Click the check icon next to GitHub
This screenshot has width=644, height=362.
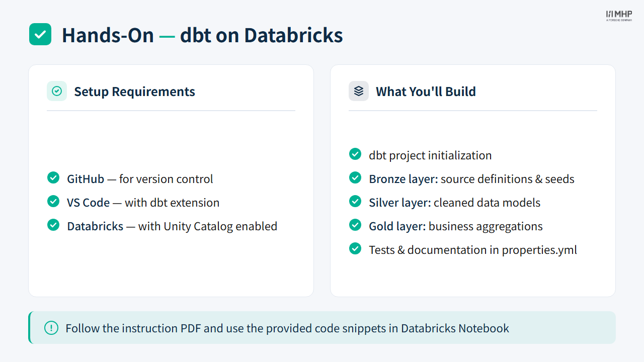53,178
